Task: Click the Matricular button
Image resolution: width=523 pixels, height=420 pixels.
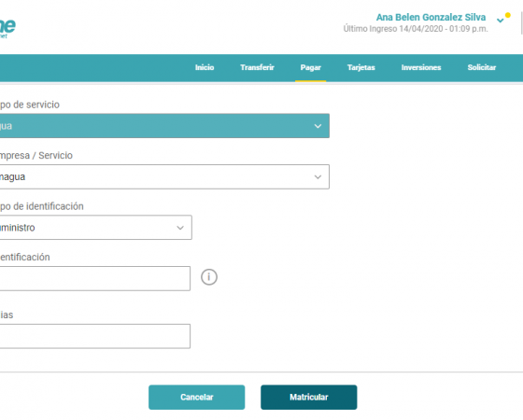Action: (309, 398)
